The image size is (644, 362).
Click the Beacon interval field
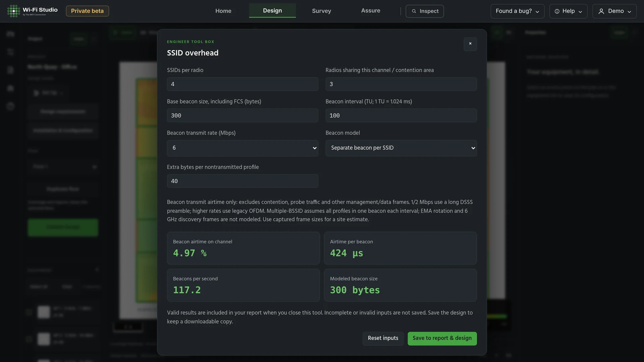[x=401, y=115]
